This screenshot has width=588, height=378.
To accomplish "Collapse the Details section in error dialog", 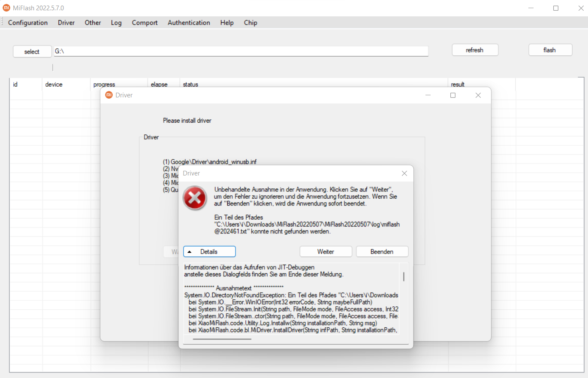I will pos(209,251).
